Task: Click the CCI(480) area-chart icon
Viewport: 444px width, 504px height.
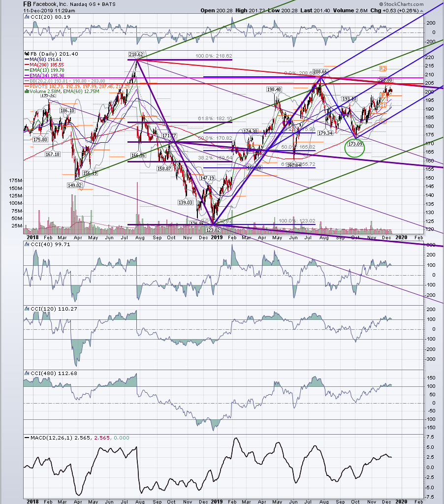Action: tap(27, 374)
